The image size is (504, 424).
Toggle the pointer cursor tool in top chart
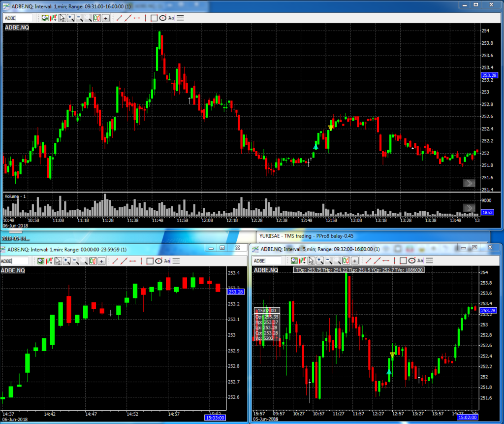tap(62, 18)
